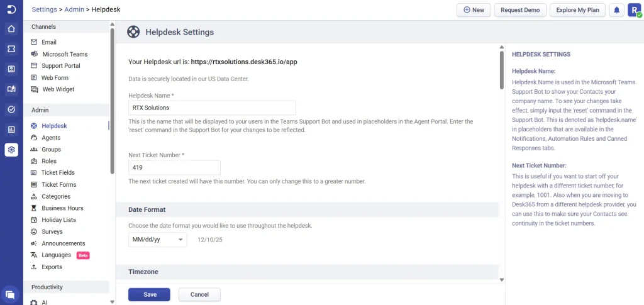Click the Email envelope icon
The image size is (644, 305).
point(34,42)
